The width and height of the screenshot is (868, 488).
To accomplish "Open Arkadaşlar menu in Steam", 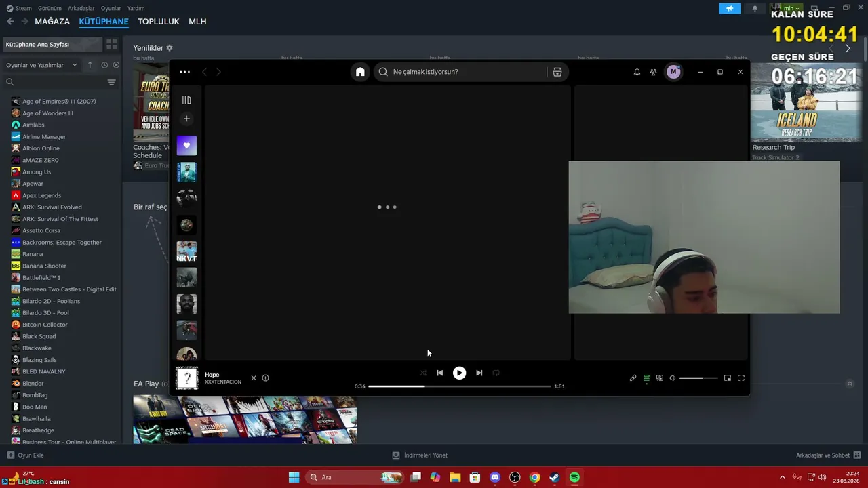I will tap(81, 8).
